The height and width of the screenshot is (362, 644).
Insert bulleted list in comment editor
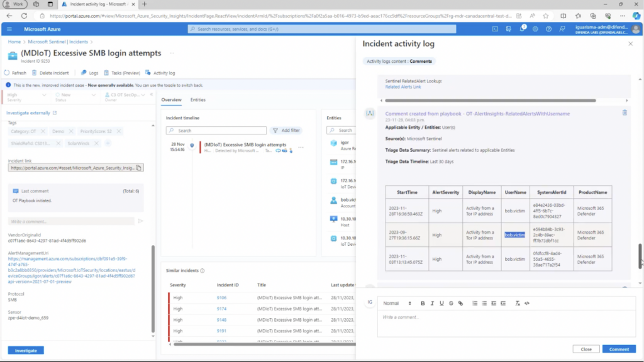pos(484,304)
